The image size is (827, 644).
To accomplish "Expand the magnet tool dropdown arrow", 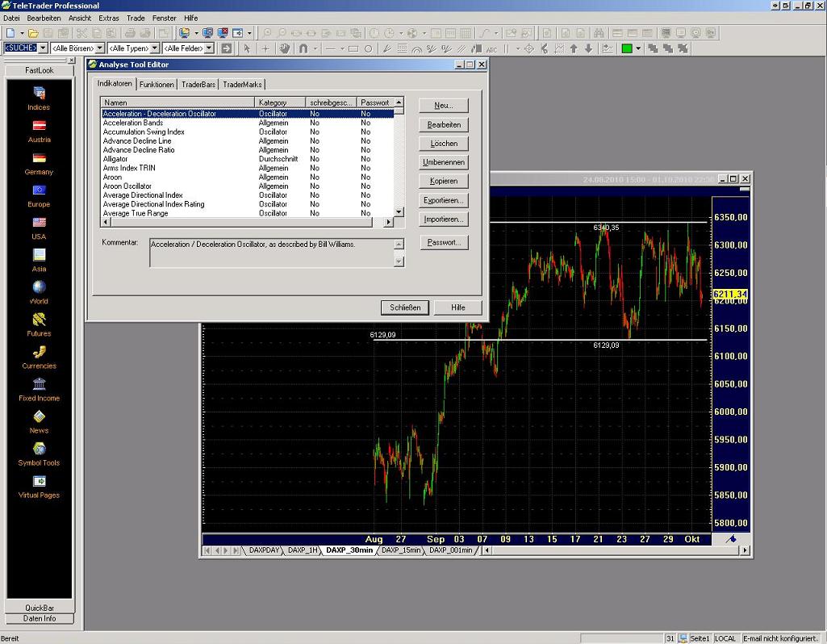I will tap(315, 48).
